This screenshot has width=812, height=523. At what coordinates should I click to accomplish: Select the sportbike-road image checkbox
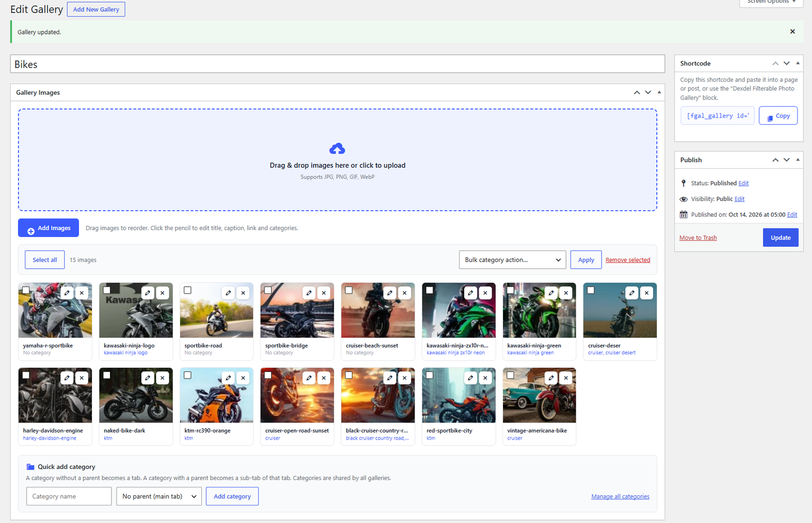pos(188,290)
